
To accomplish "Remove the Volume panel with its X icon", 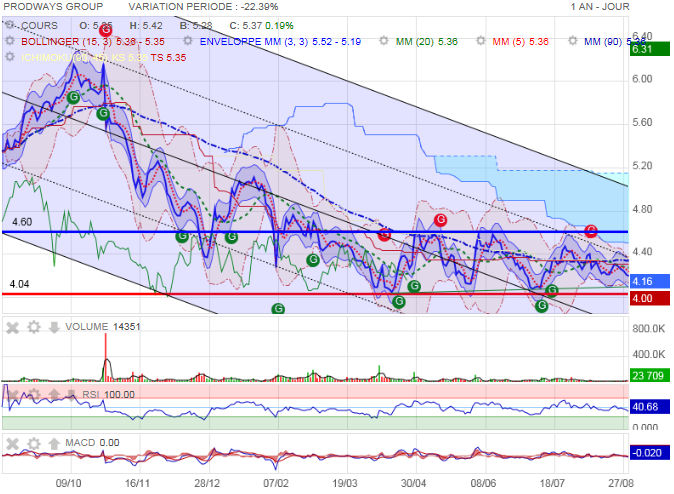I will point(13,326).
